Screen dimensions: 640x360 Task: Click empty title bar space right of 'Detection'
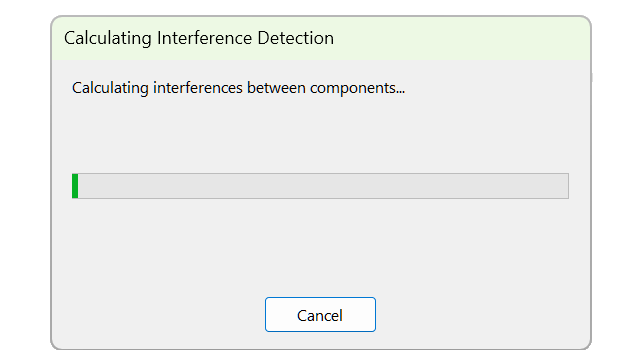(x=461, y=38)
